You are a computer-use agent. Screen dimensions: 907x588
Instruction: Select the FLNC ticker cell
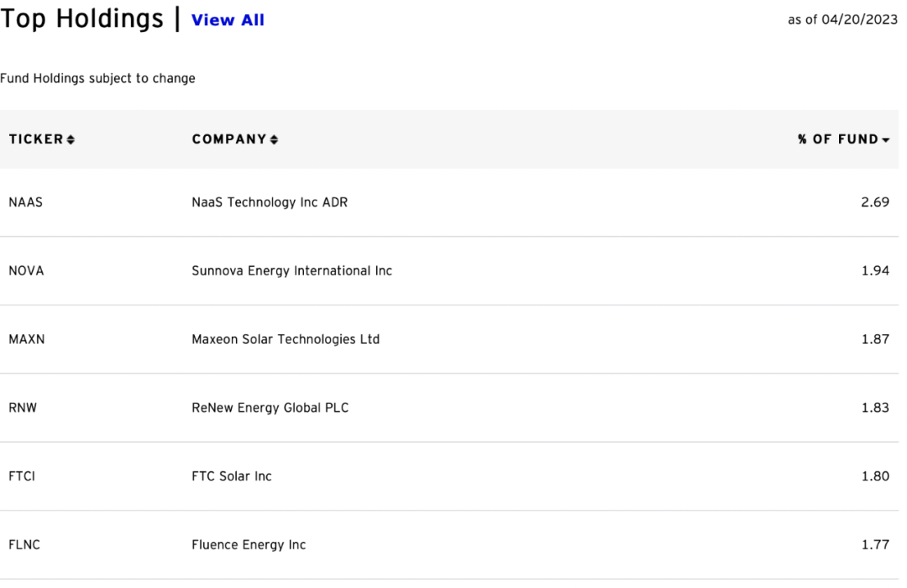[x=24, y=545]
